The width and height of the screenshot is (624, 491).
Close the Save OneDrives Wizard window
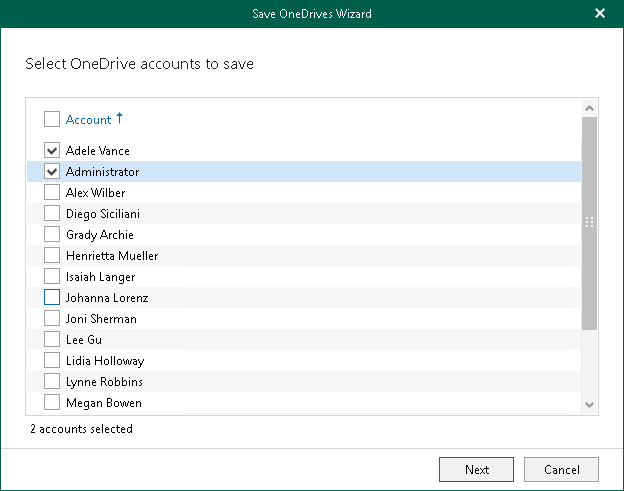600,13
